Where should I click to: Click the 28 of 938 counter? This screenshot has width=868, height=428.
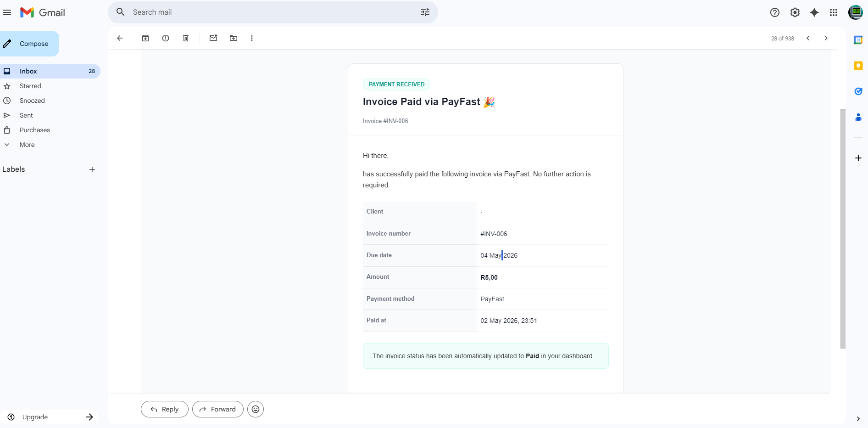coord(783,39)
